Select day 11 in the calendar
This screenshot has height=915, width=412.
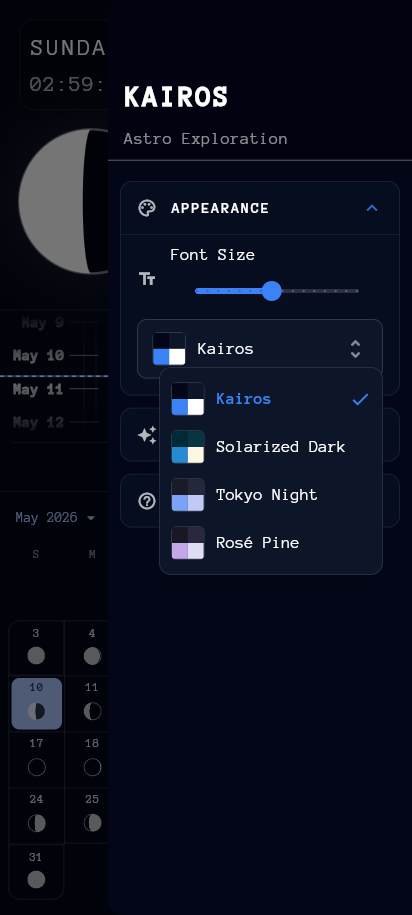pyautogui.click(x=86, y=704)
